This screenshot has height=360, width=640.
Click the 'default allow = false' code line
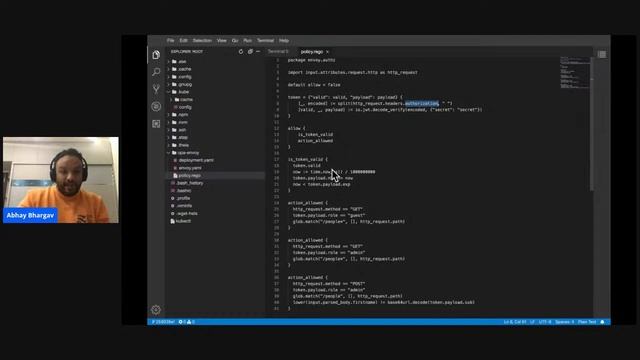click(x=313, y=85)
